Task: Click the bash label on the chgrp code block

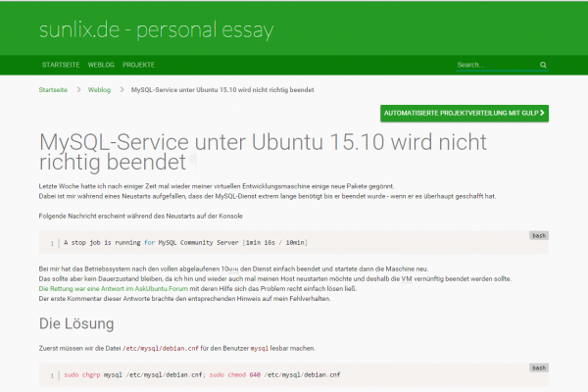Action: pyautogui.click(x=539, y=367)
